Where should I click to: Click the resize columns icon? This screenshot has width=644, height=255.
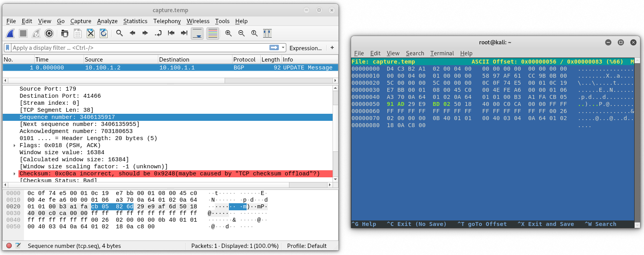(267, 33)
